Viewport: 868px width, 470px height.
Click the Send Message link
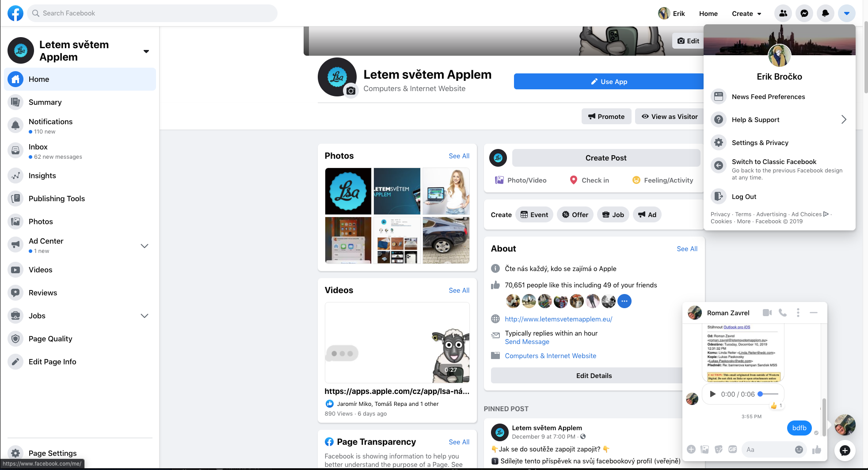[x=527, y=342]
